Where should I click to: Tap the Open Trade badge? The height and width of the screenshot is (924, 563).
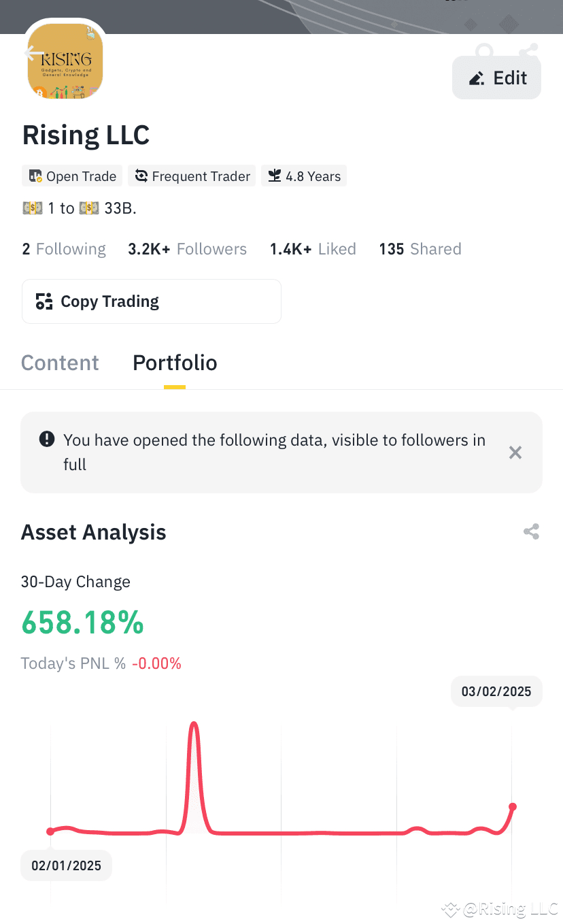pos(72,176)
